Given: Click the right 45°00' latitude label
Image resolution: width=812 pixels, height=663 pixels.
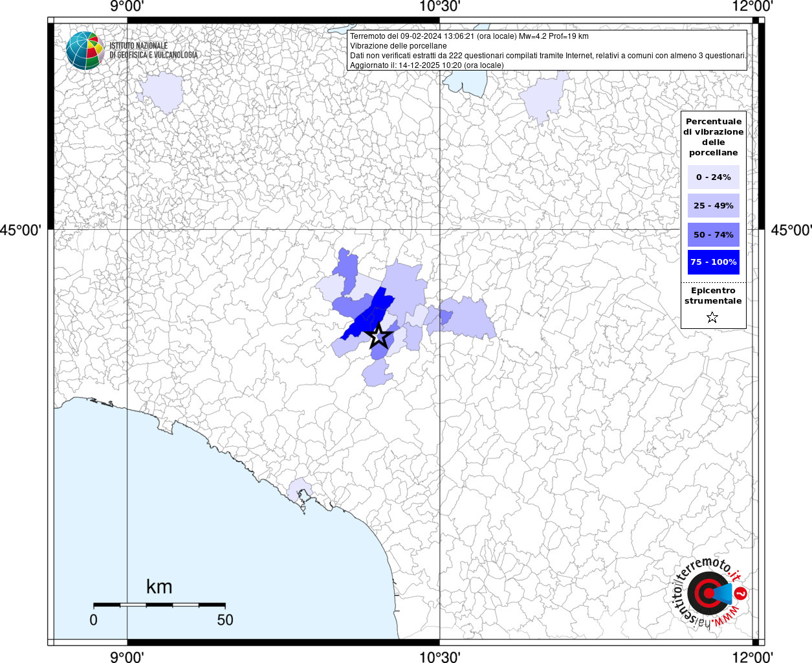Looking at the screenshot, I should point(791,230).
